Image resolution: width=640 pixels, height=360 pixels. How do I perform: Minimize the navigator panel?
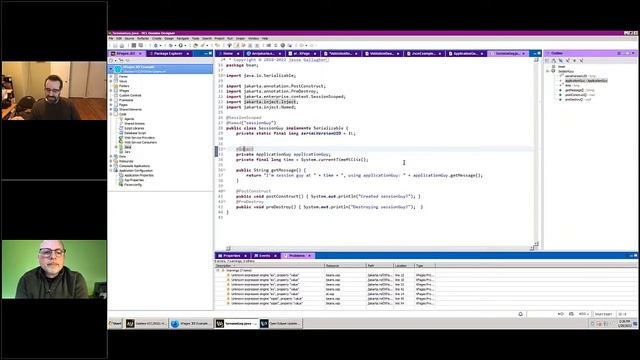point(206,53)
